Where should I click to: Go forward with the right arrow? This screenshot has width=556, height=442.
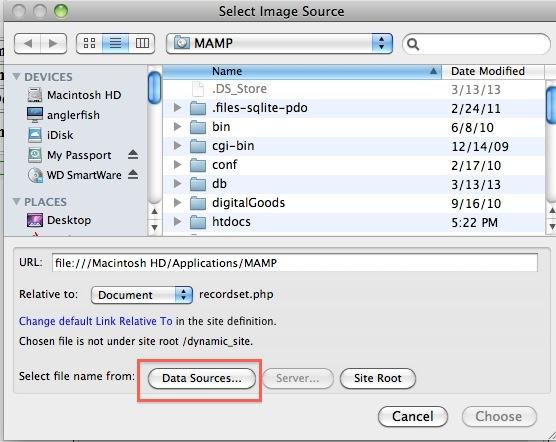click(x=54, y=44)
